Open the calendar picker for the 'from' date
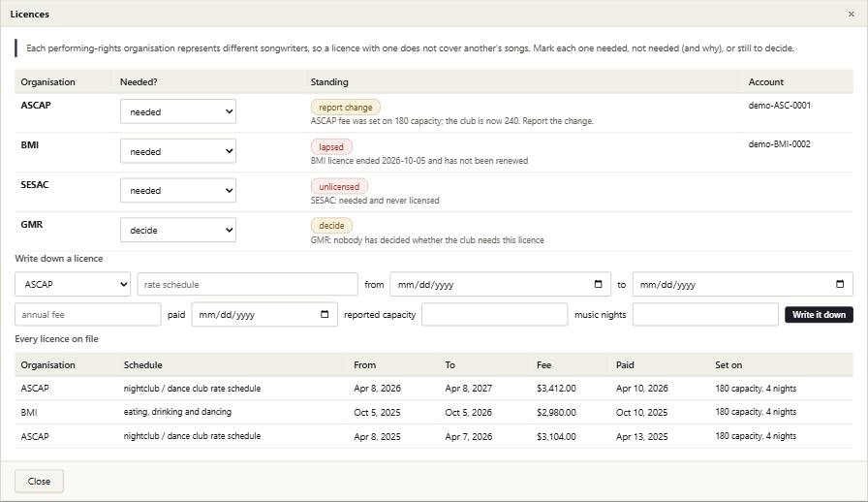 coord(598,284)
